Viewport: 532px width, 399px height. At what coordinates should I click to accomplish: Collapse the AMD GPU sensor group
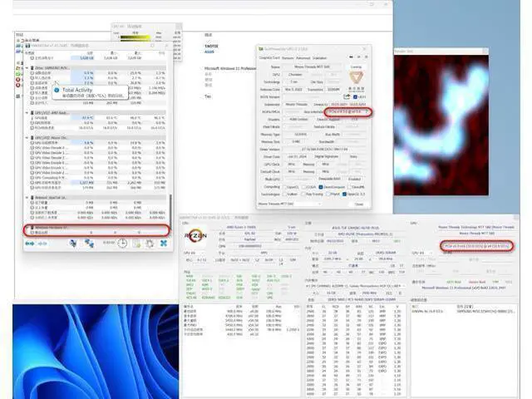(27, 113)
